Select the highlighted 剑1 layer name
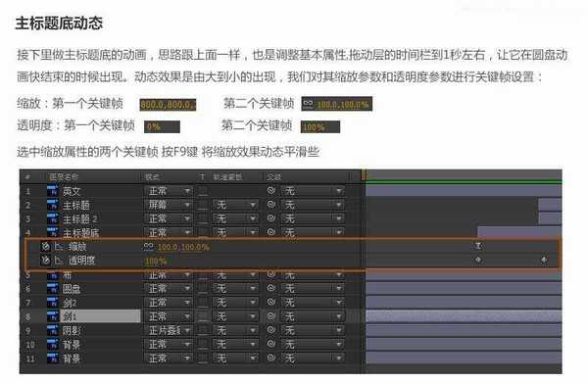Screen dimensions: 588x383 coord(101,316)
